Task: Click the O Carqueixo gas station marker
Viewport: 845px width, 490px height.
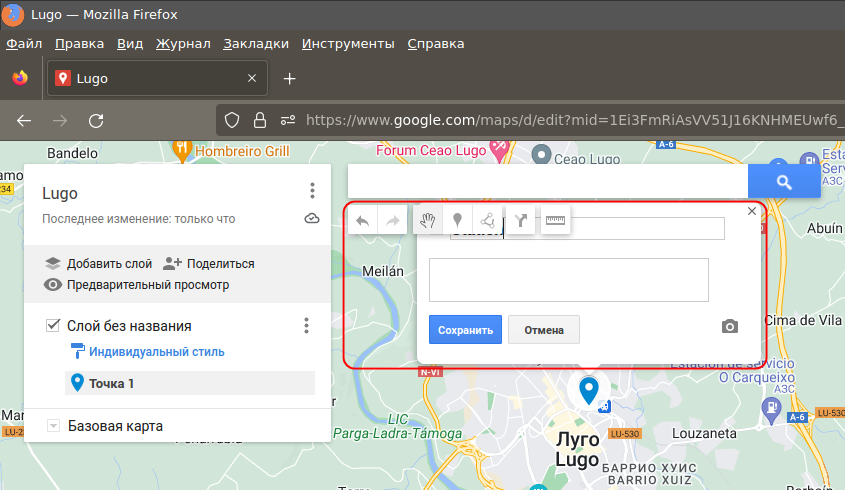Action: tap(772, 410)
